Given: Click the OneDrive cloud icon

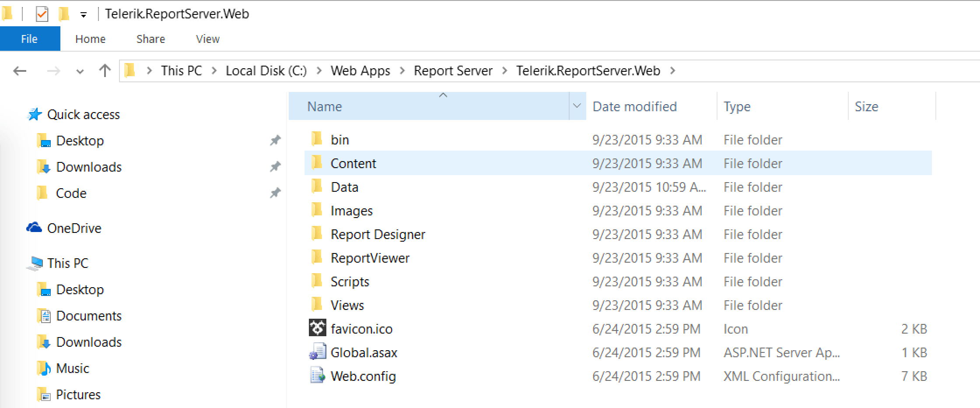Looking at the screenshot, I should (x=34, y=228).
